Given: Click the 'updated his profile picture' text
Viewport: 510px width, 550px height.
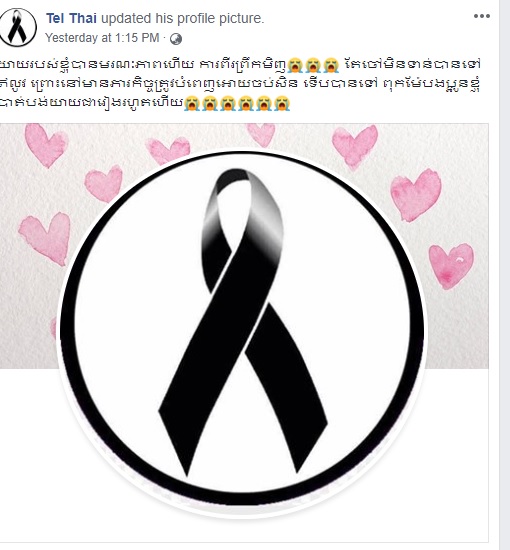Looking at the screenshot, I should (182, 18).
